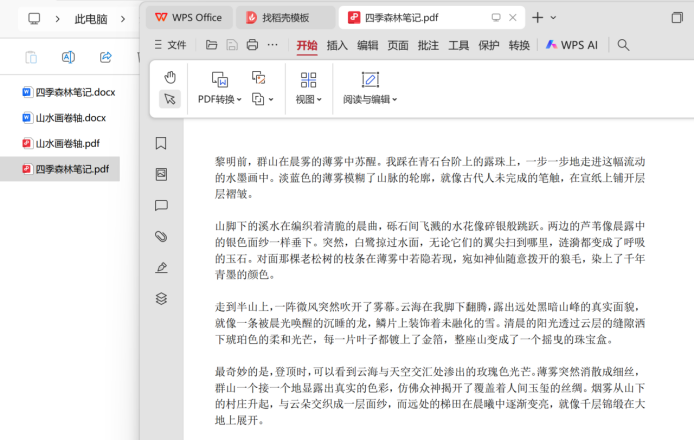Viewport: 694px width, 441px height.
Task: Switch to the 插入 ribbon tab
Action: [337, 45]
